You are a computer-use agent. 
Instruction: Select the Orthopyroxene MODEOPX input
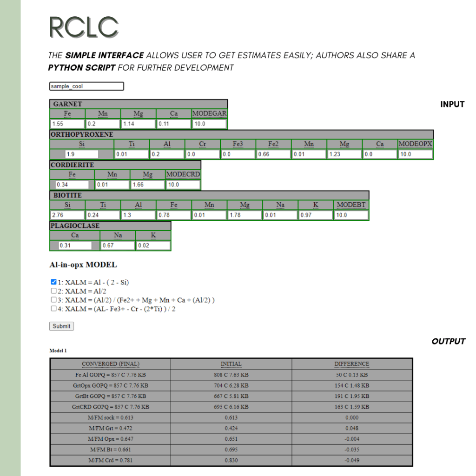[415, 154]
